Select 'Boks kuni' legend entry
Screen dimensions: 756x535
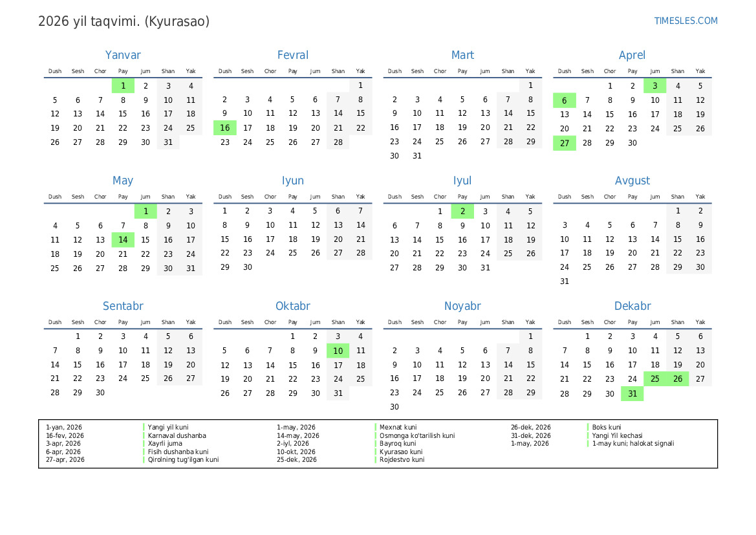tap(607, 428)
